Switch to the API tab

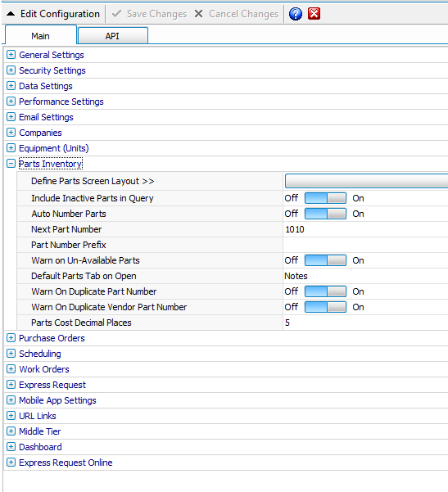click(x=112, y=36)
